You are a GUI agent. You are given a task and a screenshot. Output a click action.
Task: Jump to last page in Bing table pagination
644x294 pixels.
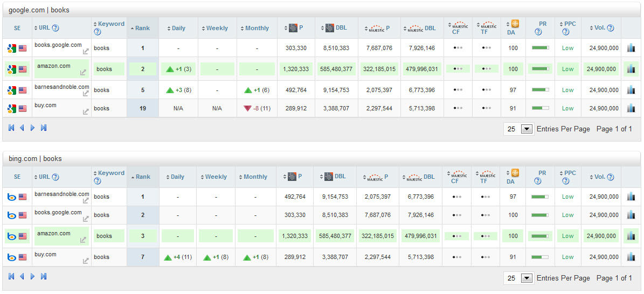44,277
